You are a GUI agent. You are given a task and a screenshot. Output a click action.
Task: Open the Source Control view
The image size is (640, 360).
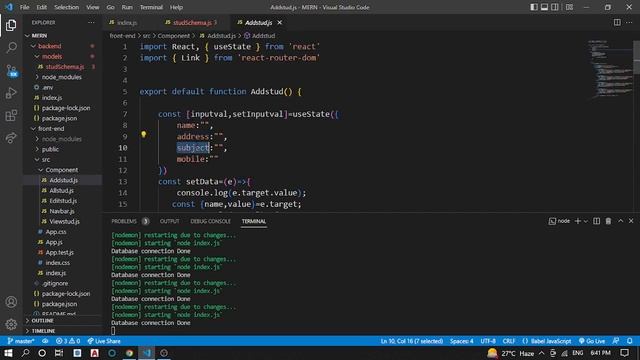point(11,71)
